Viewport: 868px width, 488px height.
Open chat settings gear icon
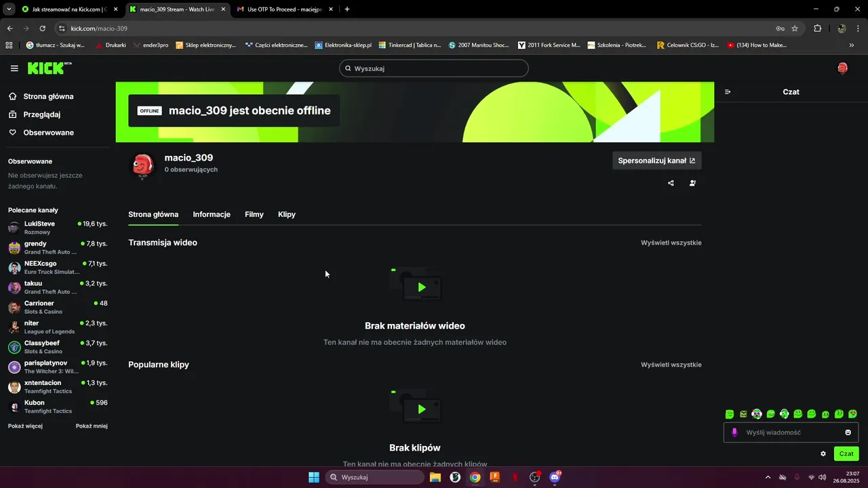pos(823,454)
